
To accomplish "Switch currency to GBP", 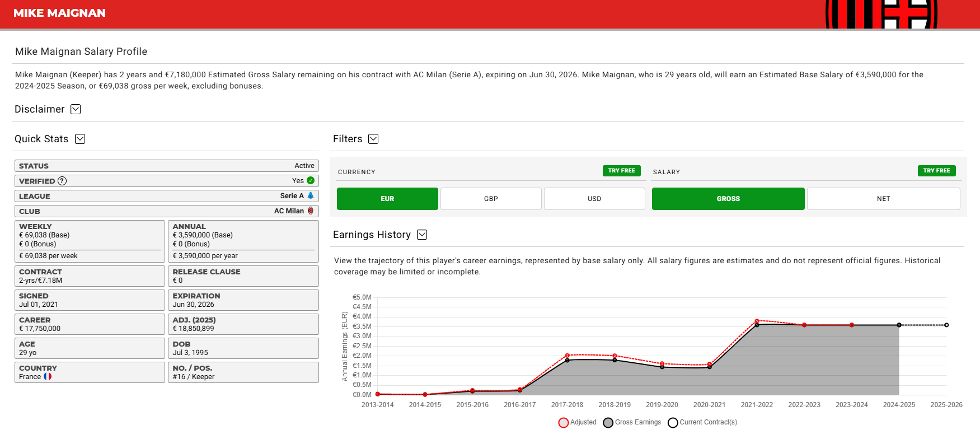I will [x=491, y=199].
